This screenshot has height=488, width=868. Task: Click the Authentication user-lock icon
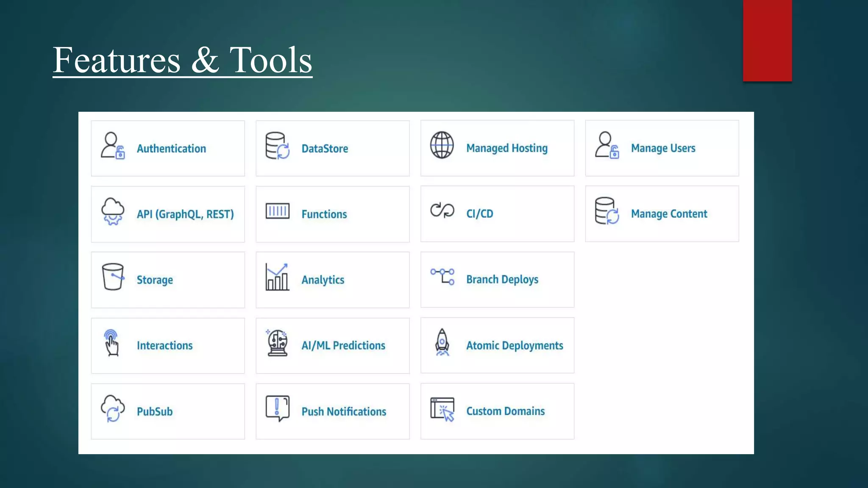[113, 146]
